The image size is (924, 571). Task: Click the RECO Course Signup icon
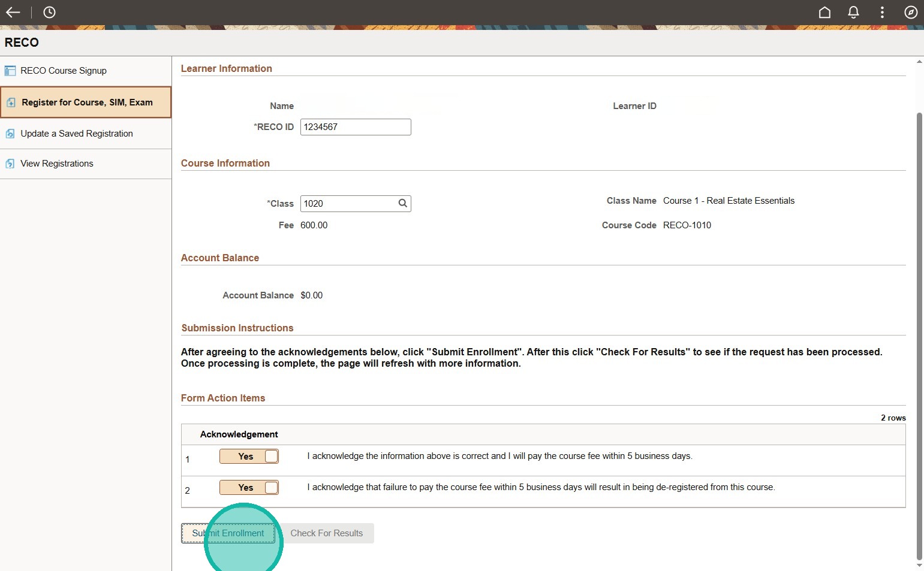point(10,71)
